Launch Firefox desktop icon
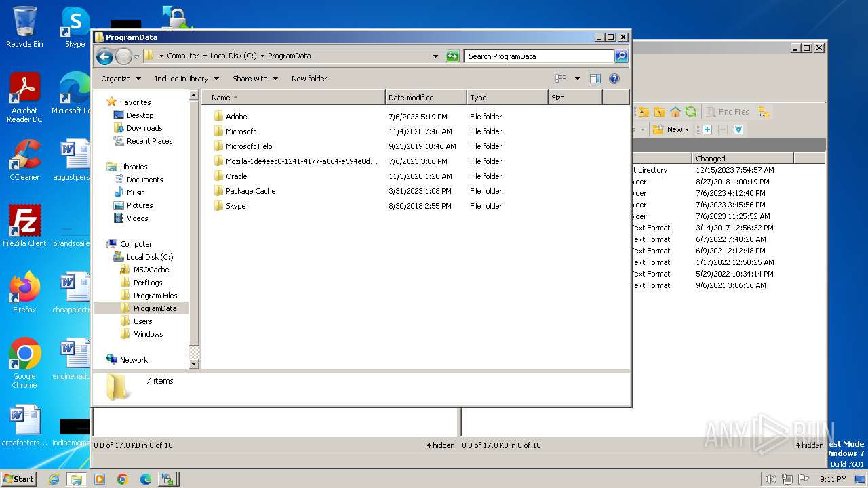 coord(24,292)
